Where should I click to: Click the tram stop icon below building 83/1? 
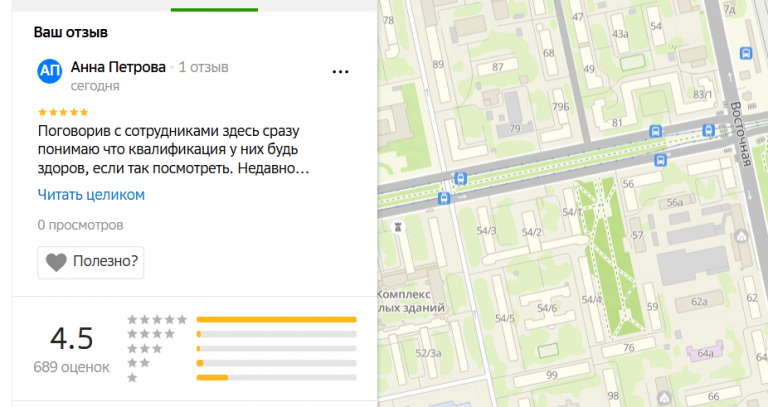pyautogui.click(x=708, y=130)
